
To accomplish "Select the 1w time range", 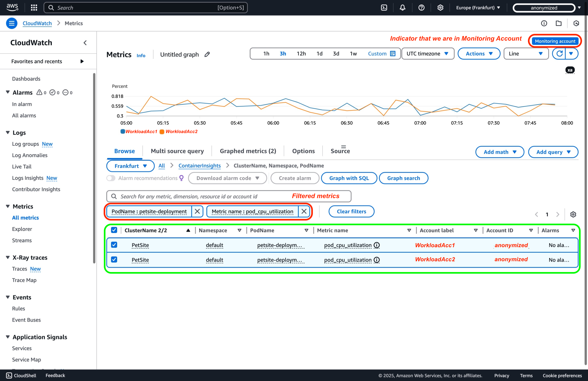I will 353,54.
